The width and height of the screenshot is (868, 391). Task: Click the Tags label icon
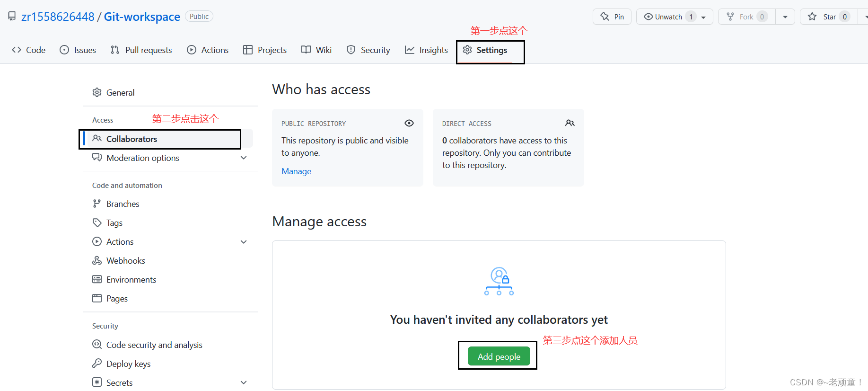97,222
